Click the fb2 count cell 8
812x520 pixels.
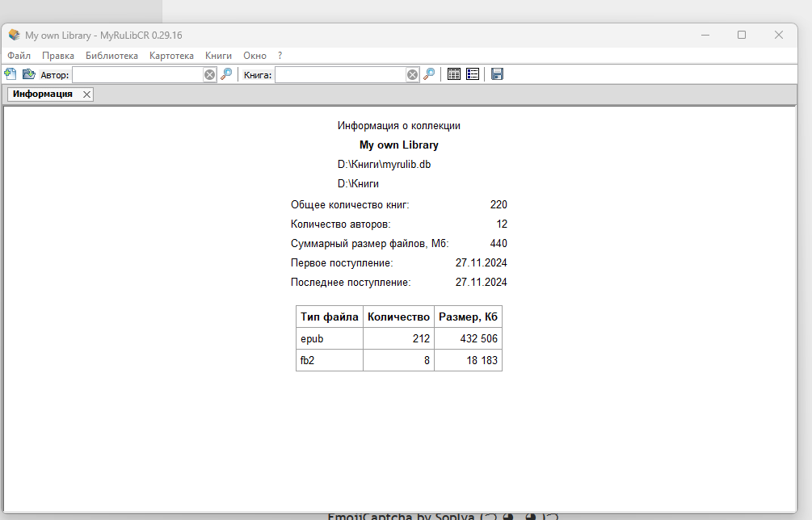click(x=399, y=360)
